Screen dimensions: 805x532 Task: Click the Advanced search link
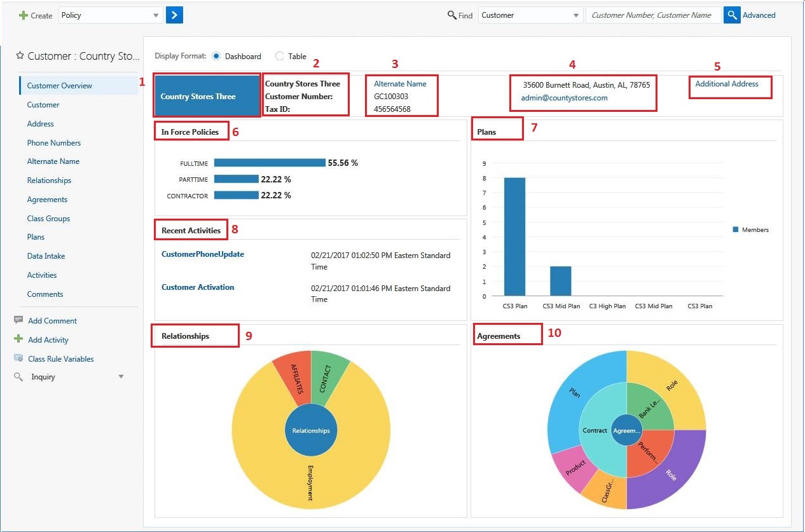[759, 15]
